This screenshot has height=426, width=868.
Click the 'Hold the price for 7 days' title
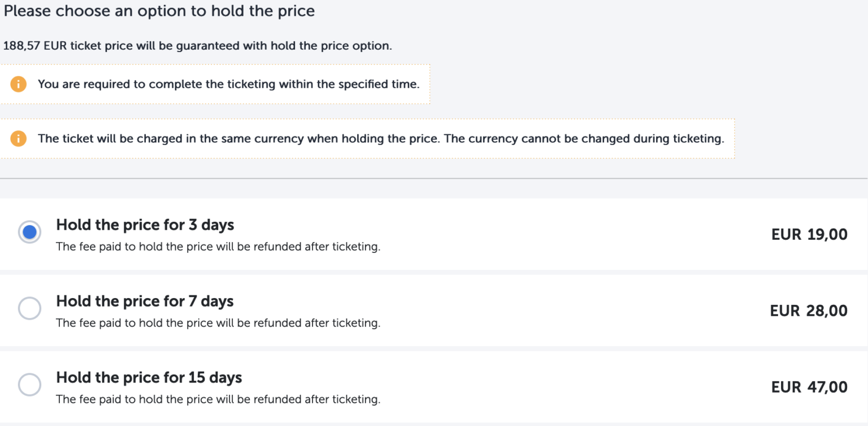[x=145, y=301]
